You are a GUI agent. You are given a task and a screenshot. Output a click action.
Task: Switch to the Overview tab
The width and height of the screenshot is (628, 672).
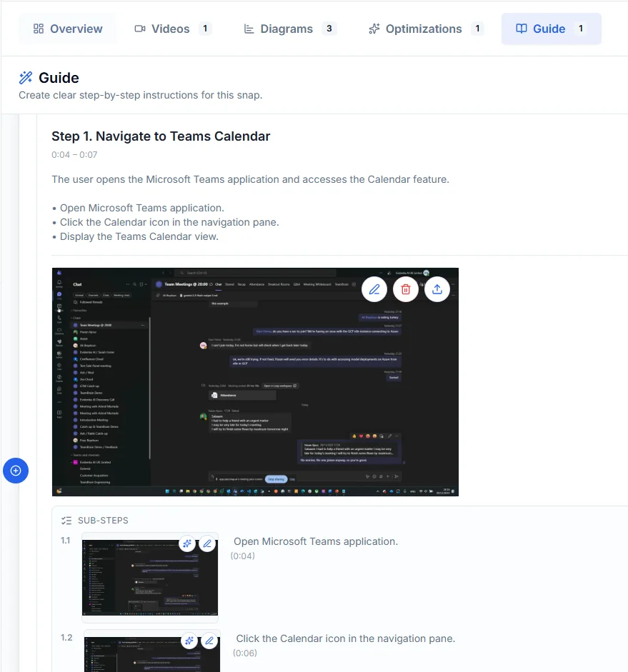pyautogui.click(x=68, y=29)
